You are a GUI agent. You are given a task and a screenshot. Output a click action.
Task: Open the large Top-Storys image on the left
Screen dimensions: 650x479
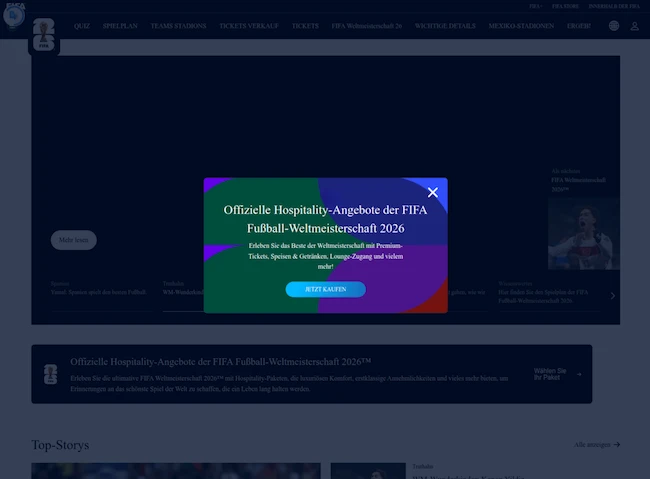pyautogui.click(x=176, y=471)
